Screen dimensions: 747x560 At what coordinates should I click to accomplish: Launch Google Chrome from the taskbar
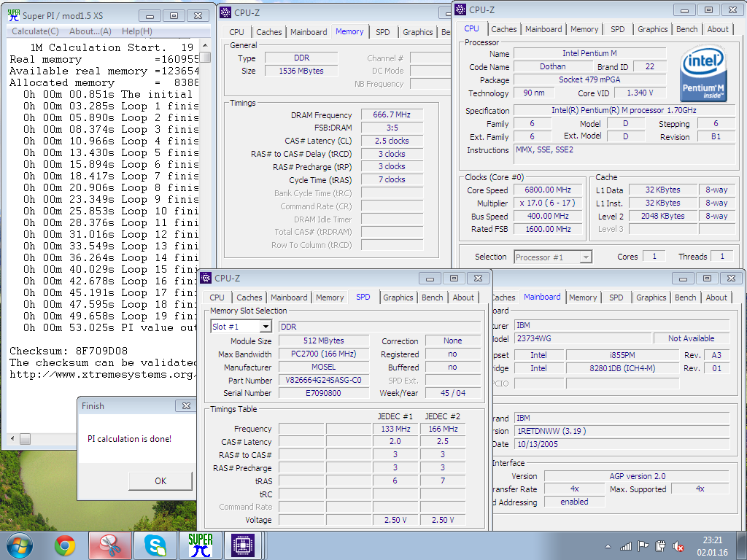point(65,545)
